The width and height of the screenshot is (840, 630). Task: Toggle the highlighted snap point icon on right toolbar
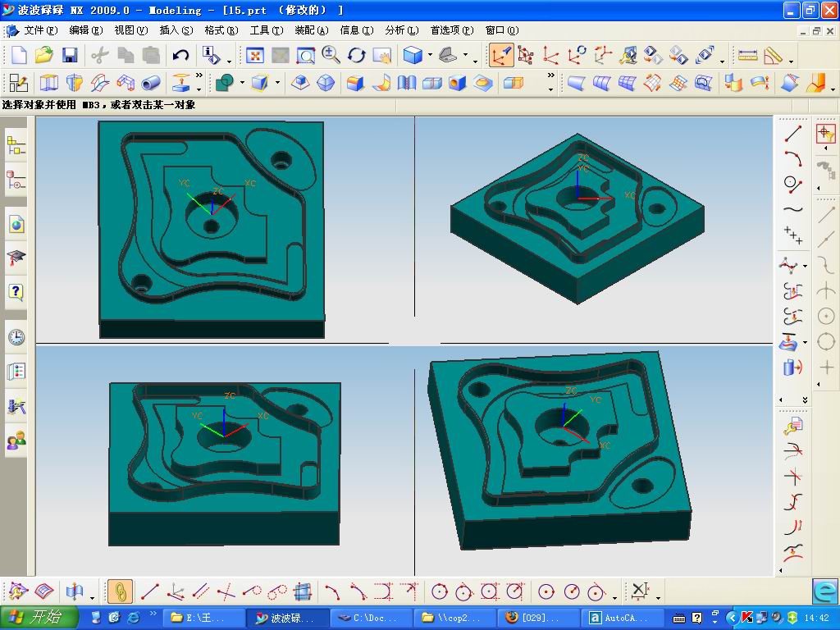click(x=825, y=133)
